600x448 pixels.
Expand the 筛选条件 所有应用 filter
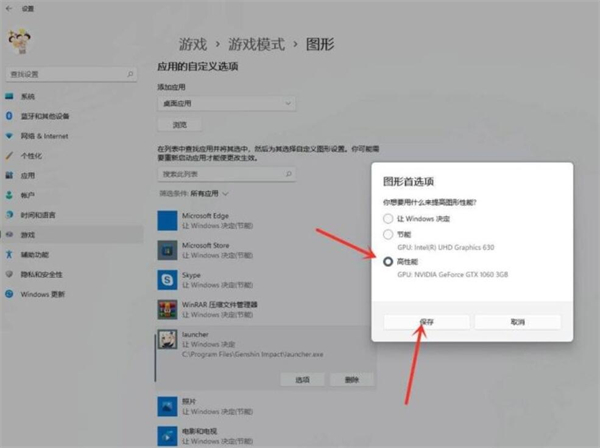click(194, 194)
